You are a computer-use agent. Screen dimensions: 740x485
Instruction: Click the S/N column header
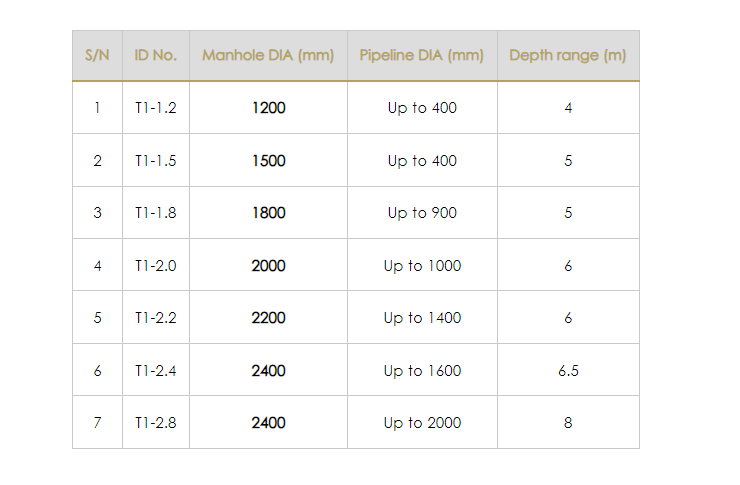[97, 55]
